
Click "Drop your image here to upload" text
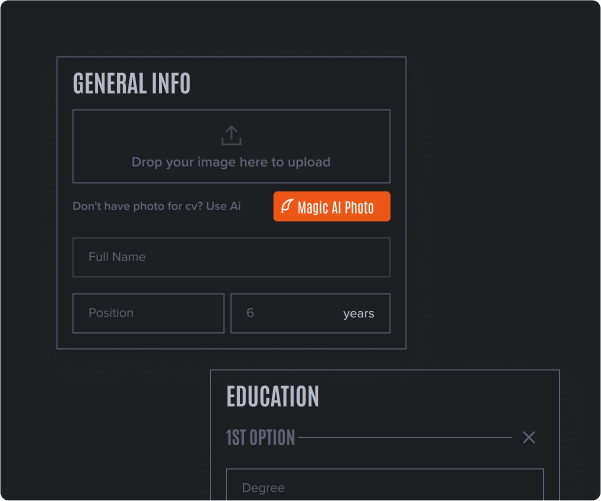pos(231,162)
